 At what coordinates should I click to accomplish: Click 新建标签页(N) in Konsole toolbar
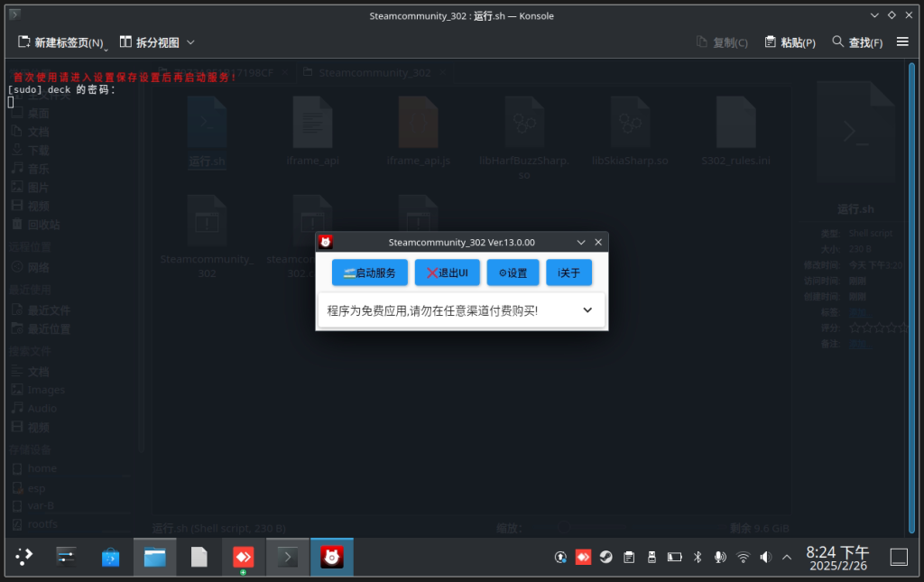60,42
